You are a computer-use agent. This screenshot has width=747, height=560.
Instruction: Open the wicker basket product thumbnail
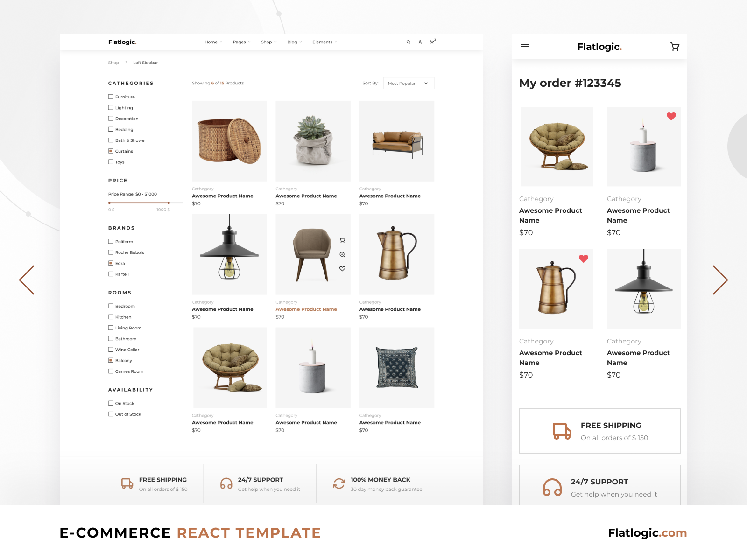point(229,141)
